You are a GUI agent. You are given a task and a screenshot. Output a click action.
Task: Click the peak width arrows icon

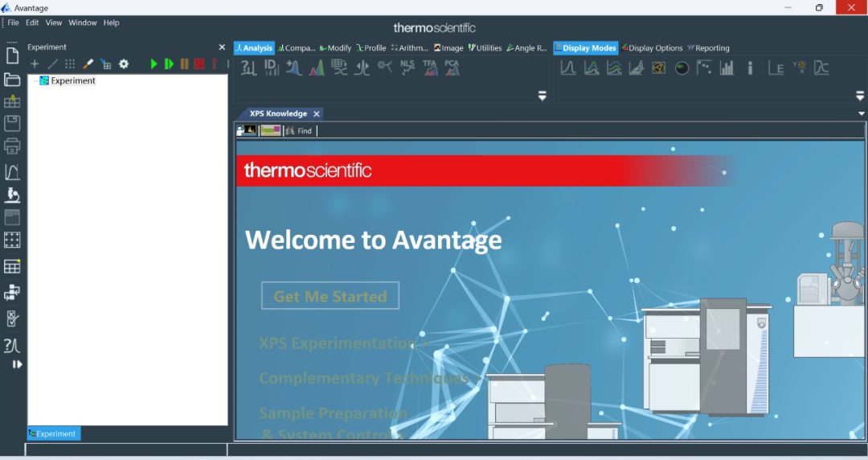pos(362,68)
